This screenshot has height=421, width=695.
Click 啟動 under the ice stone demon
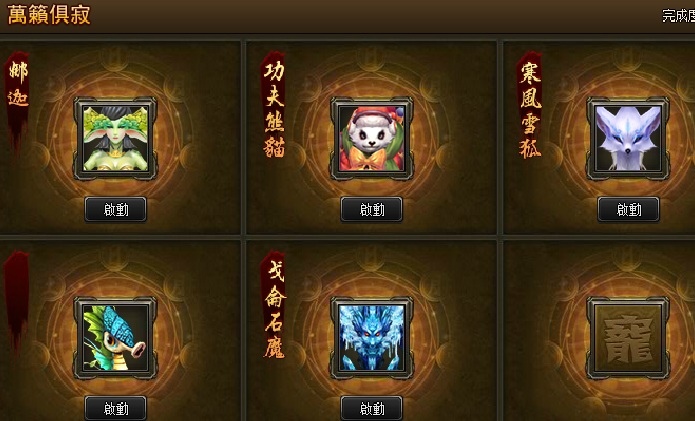pyautogui.click(x=372, y=408)
